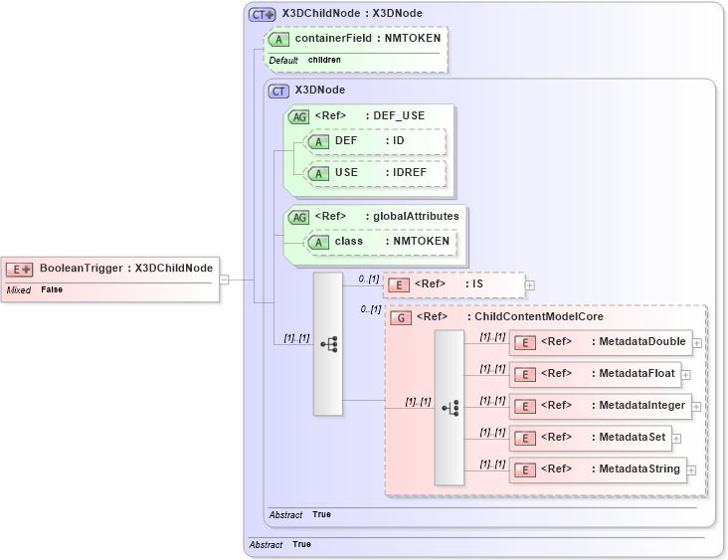Select the X3DNode complex type title

(x=320, y=91)
